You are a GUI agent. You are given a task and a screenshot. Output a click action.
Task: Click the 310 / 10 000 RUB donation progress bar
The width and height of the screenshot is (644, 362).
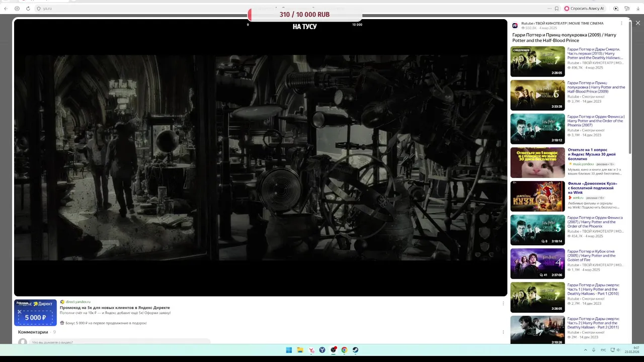304,15
